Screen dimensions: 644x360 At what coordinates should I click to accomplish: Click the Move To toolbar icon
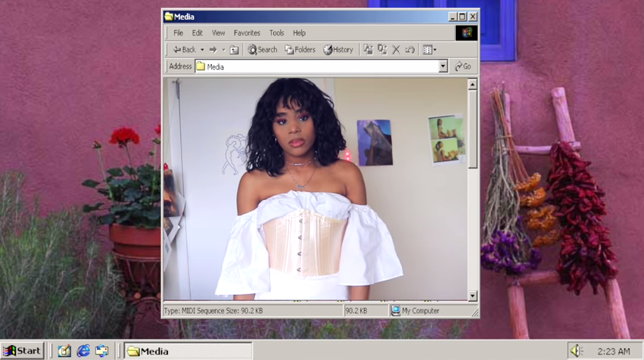coord(368,50)
